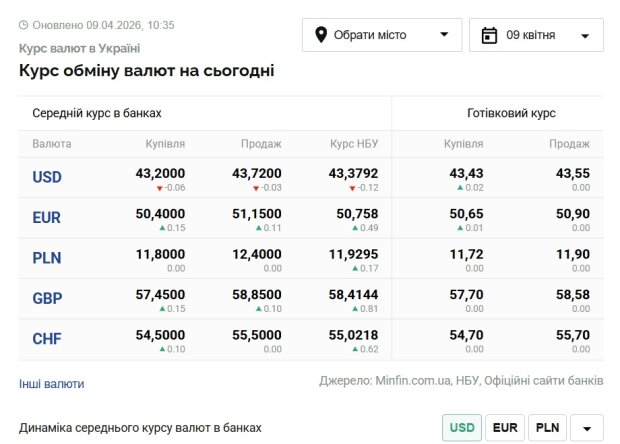Click the 'Курс валют в Україні' breadcrumb
The image size is (620, 444).
79,48
